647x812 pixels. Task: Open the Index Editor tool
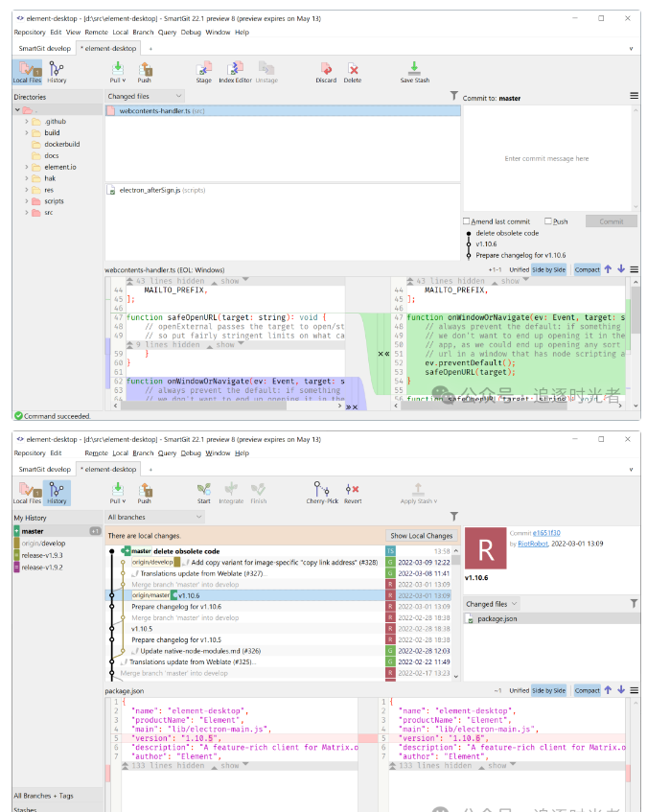pyautogui.click(x=235, y=72)
